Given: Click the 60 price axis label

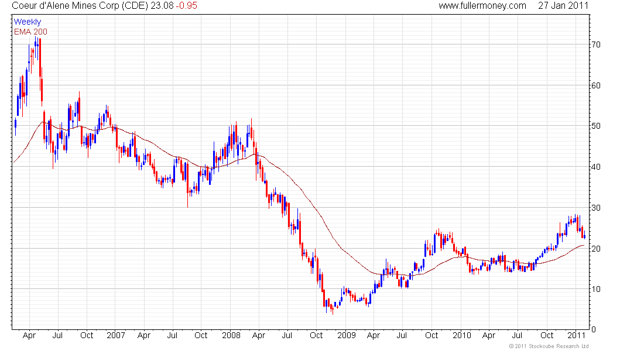Looking at the screenshot, I should (x=595, y=85).
